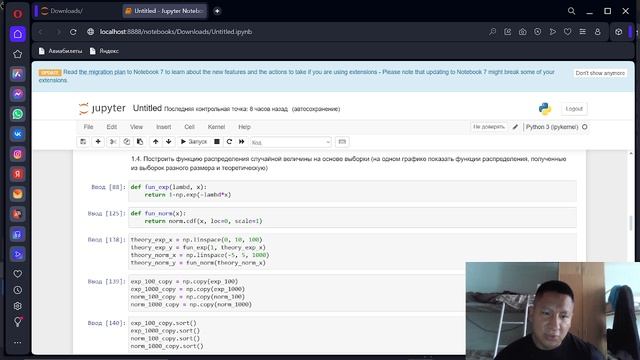Click the code cell defining fun_exp
Viewport: 640px width, 360px height.
click(352, 191)
